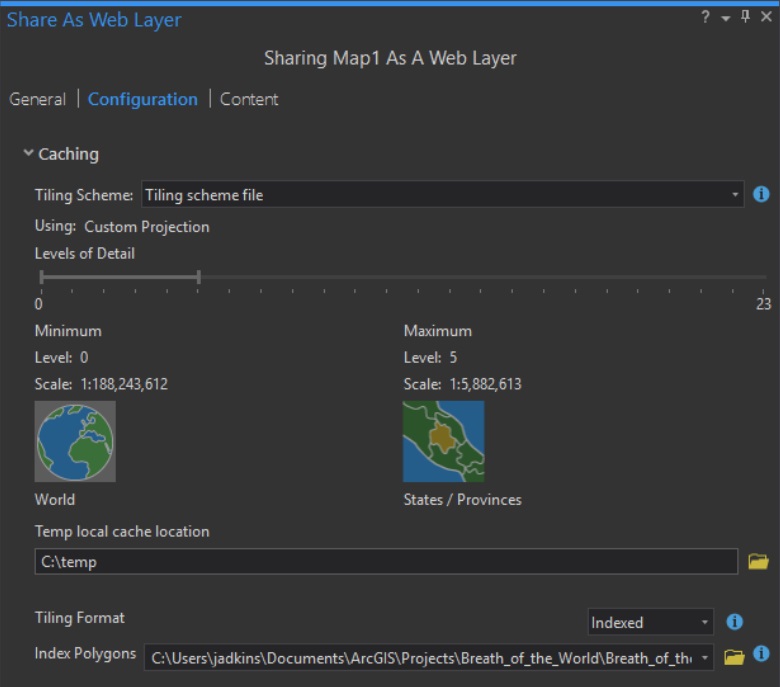Expand the Index Polygons path dropdown
This screenshot has width=780, height=687.
click(706, 658)
